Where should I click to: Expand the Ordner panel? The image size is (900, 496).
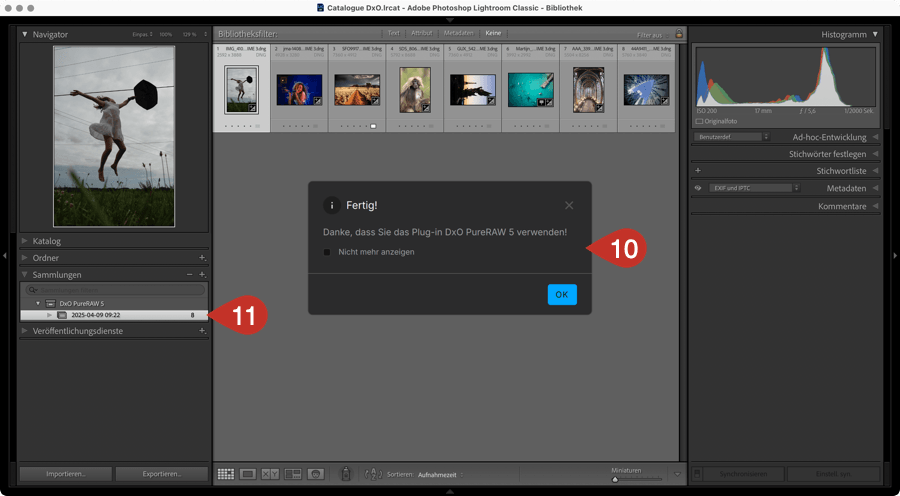tap(25, 258)
